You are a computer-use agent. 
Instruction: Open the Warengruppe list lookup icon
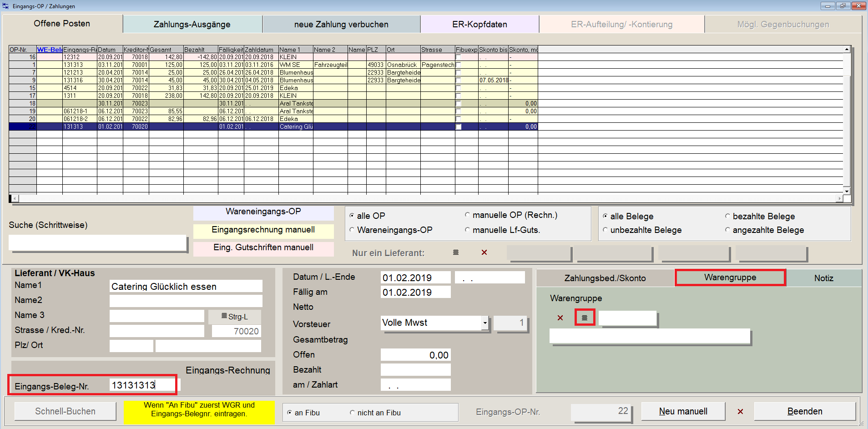pyautogui.click(x=585, y=318)
